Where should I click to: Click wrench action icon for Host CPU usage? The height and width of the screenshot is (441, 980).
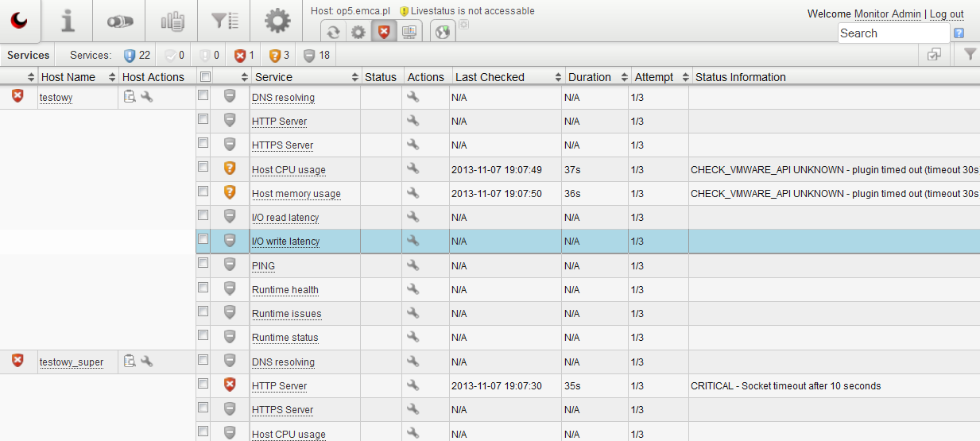point(413,169)
